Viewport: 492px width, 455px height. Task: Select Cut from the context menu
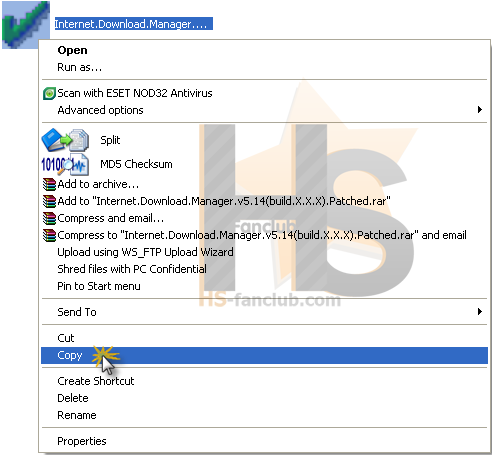pos(264,338)
